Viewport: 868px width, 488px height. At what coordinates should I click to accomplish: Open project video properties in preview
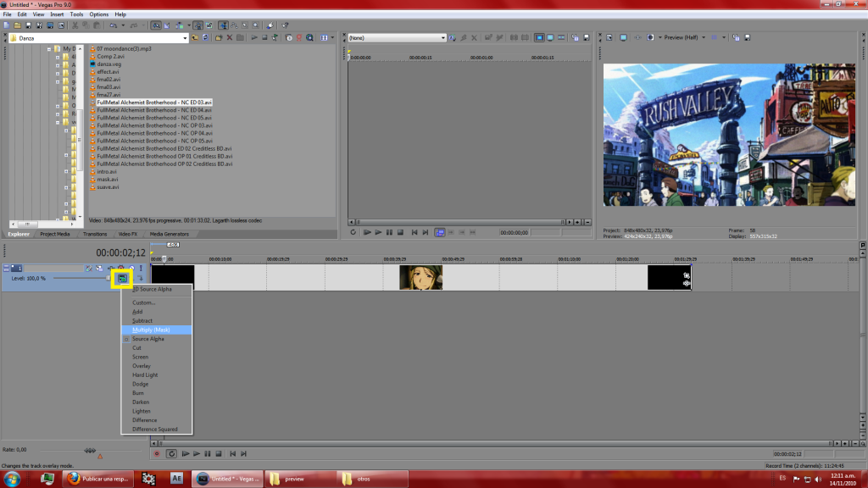[609, 37]
